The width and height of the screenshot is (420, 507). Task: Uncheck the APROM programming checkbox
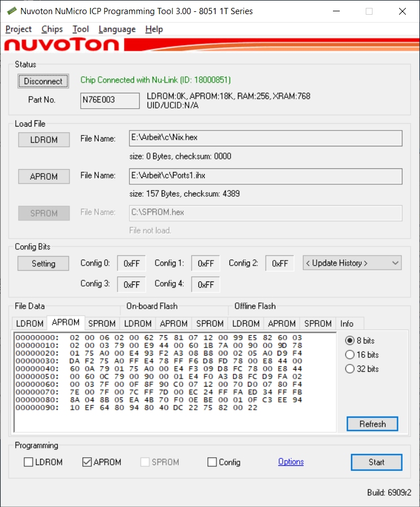[87, 462]
